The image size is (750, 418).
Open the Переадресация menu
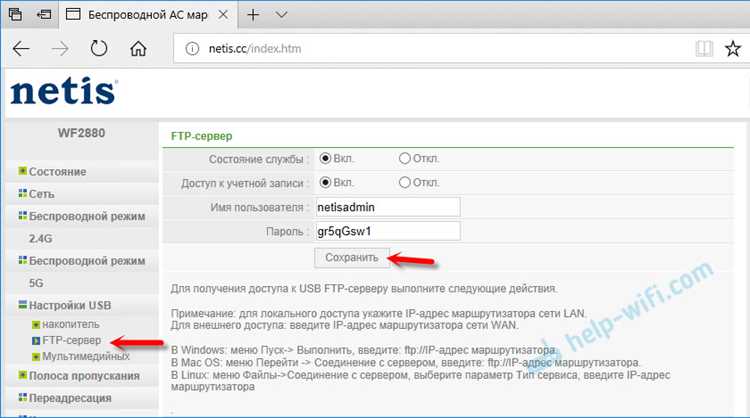tap(70, 398)
